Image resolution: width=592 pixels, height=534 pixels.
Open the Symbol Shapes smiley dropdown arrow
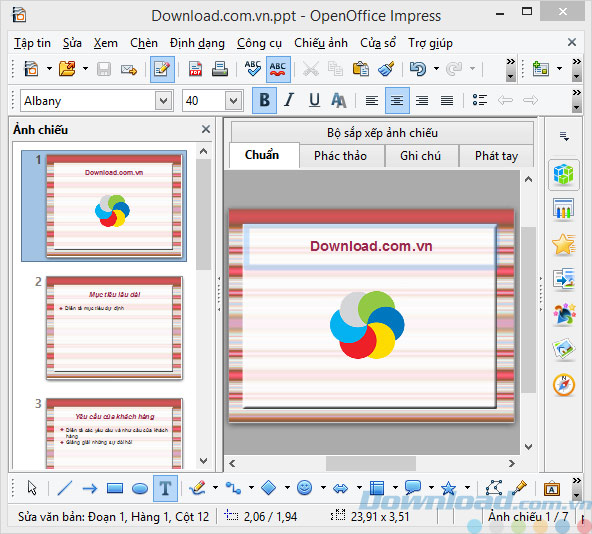click(323, 488)
